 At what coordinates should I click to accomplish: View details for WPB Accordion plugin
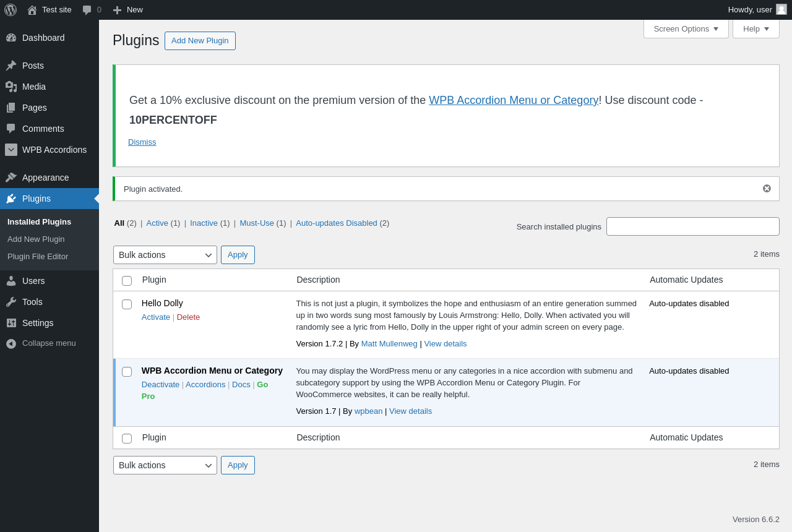(411, 411)
